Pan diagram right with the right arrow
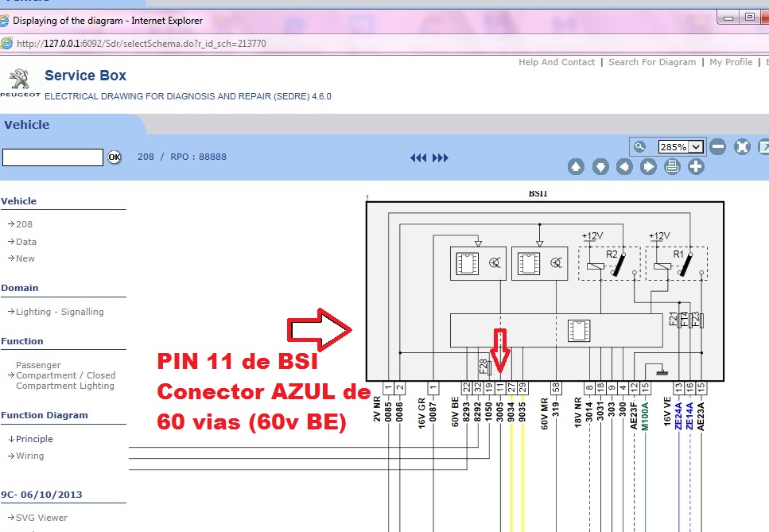Screen dimensions: 769x532 [648, 167]
